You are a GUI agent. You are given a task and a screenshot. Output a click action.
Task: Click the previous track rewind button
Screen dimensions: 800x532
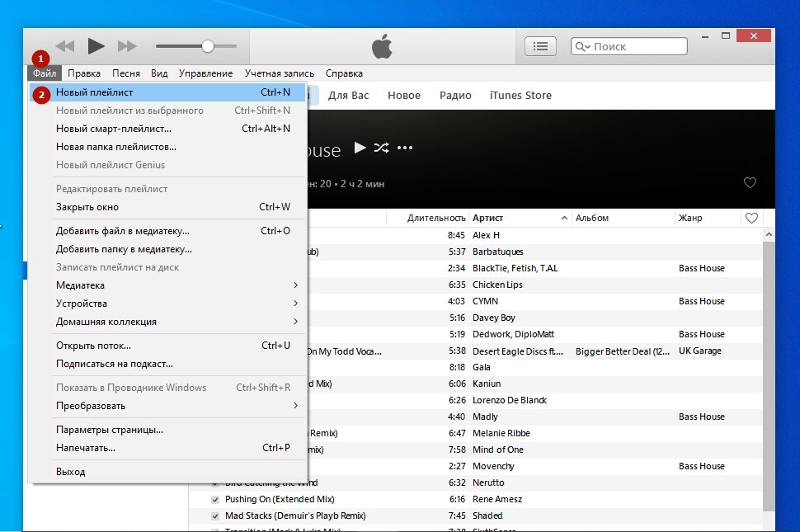(x=65, y=46)
